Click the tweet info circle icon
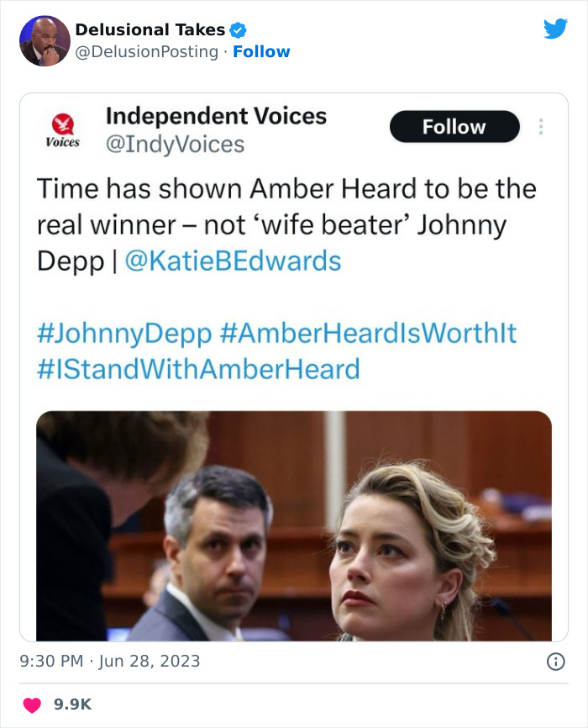The width and height of the screenshot is (588, 728). pos(555,662)
